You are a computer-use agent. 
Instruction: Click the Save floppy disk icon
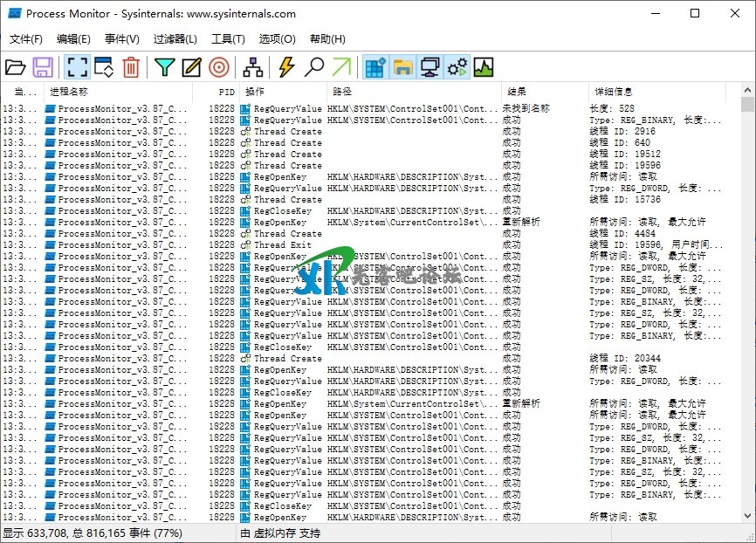click(44, 66)
